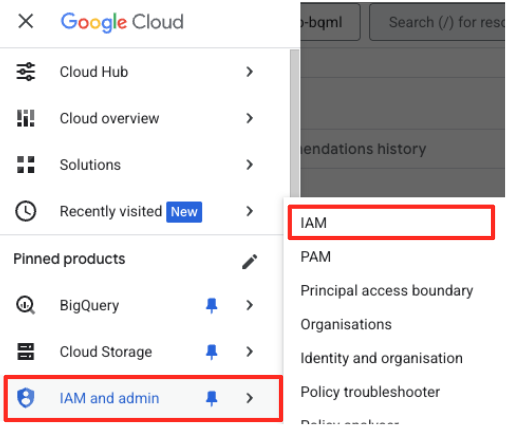Screen dimensions: 508x426
Task: Click the Solutions grid icon
Action: (26, 165)
